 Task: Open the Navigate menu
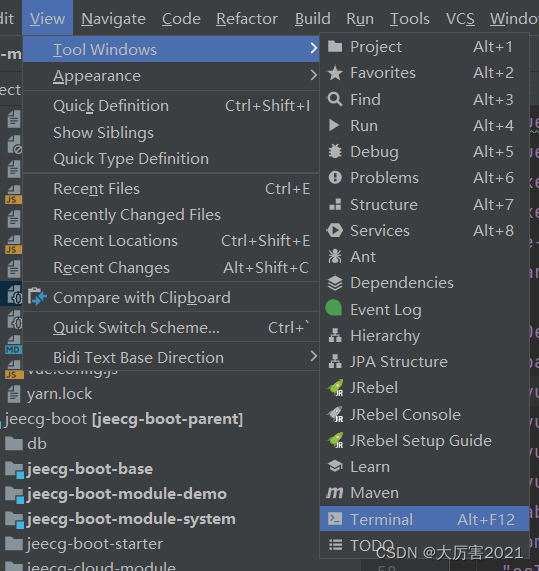[113, 19]
